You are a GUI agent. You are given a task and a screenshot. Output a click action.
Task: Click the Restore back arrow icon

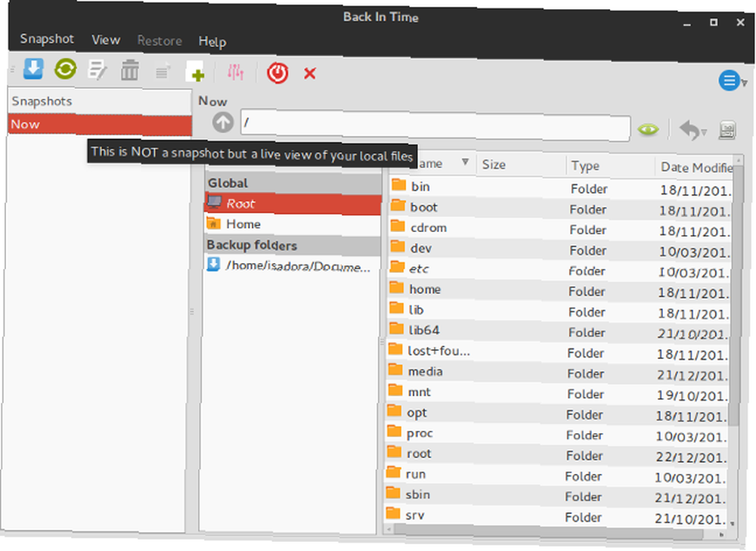(x=689, y=130)
